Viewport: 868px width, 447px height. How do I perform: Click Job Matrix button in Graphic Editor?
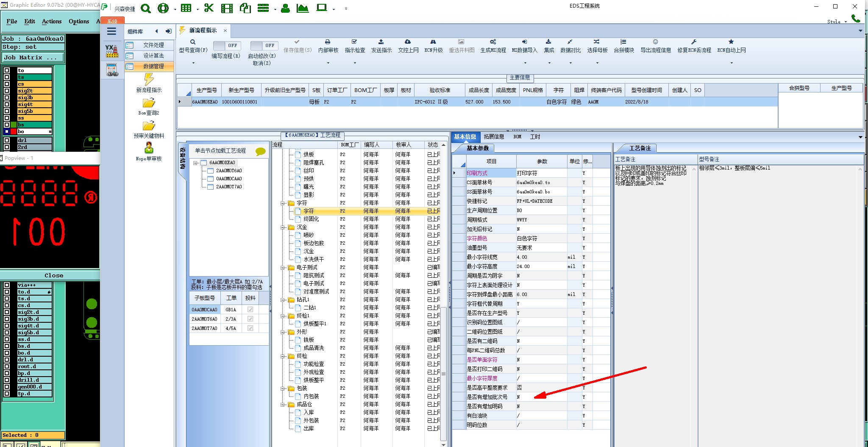point(33,58)
